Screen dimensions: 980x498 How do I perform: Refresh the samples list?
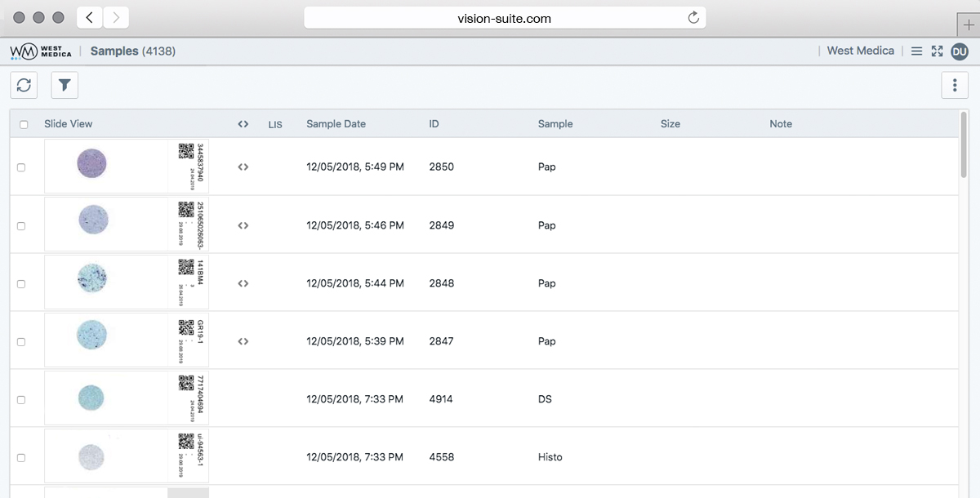click(24, 85)
